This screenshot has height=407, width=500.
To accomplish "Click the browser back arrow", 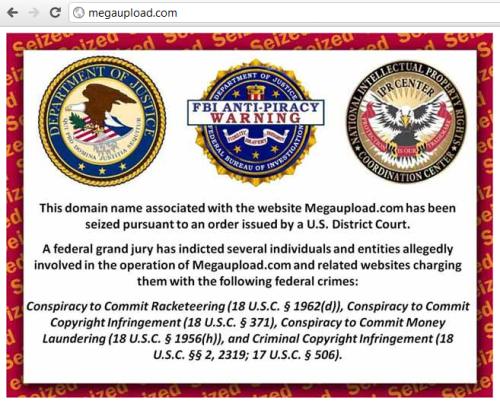I will tap(13, 13).
